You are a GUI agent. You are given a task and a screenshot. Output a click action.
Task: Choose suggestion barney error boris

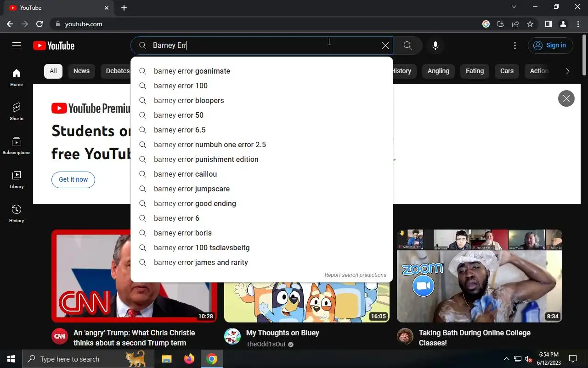tap(262, 233)
